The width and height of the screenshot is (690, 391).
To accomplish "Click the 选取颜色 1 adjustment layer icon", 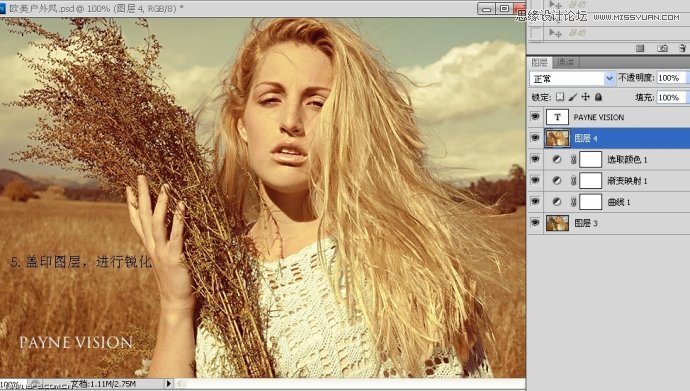I will 557,159.
